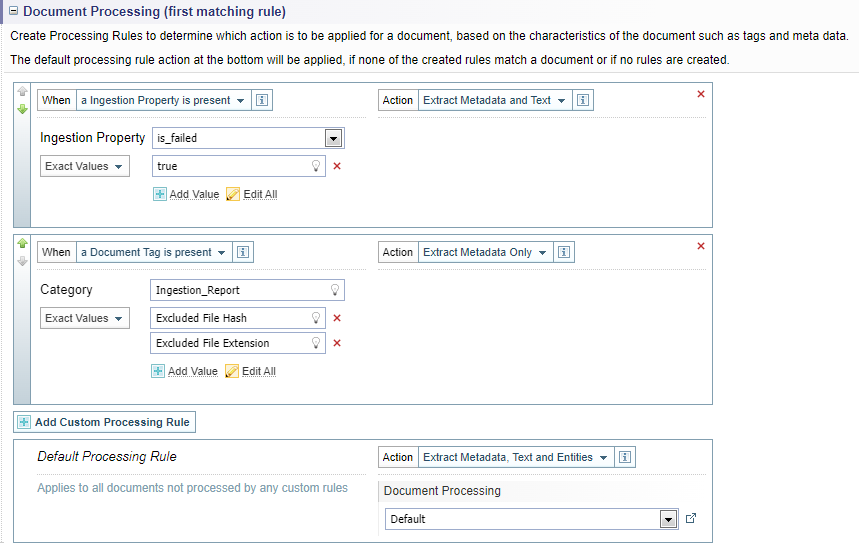859x544 pixels.
Task: Remove the 'true' exact value
Action: tap(337, 166)
